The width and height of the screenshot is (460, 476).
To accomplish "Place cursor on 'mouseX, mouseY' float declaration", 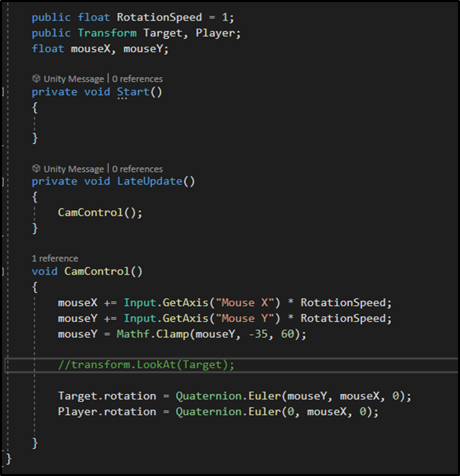I will point(120,48).
